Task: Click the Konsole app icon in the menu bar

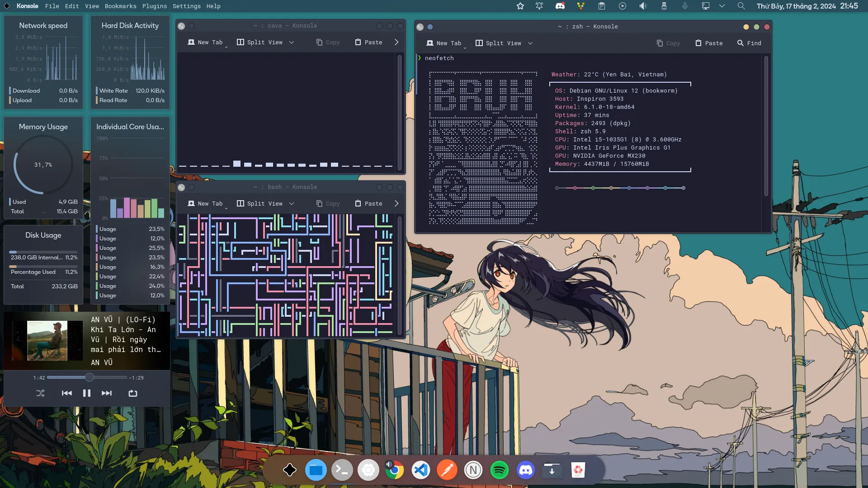Action: tap(7, 6)
